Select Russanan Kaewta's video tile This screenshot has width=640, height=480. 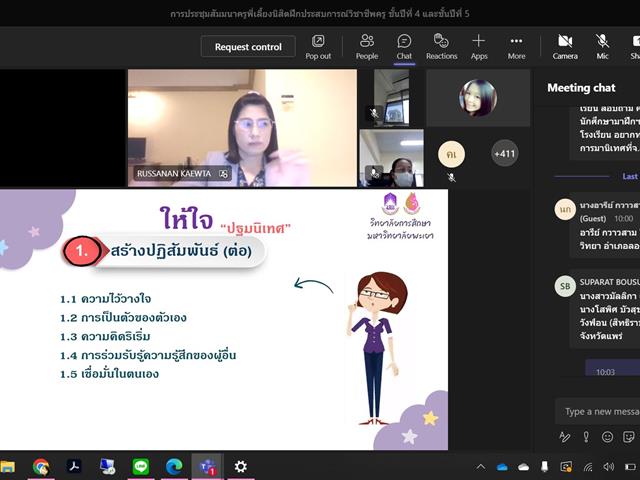pyautogui.click(x=242, y=128)
